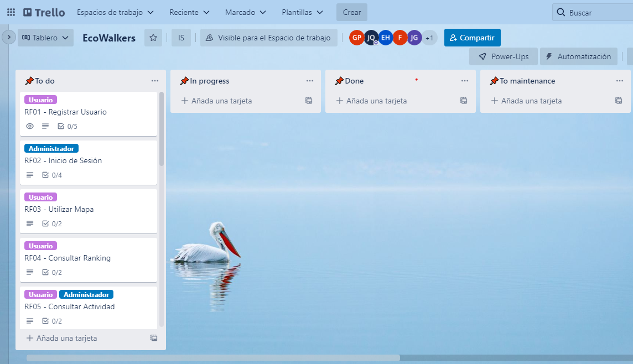Create card from template in Done list
The width and height of the screenshot is (633, 364).
coord(464,101)
